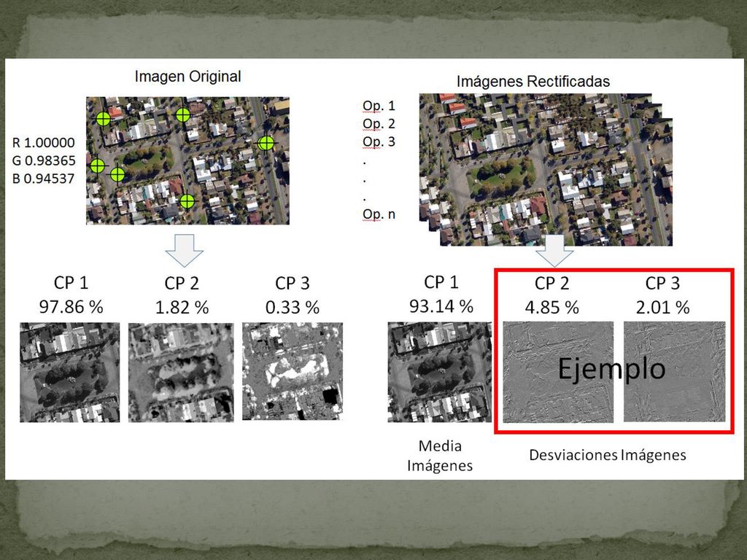747x560 pixels.
Task: Click the 'Ejemplo' text
Action: point(612,369)
